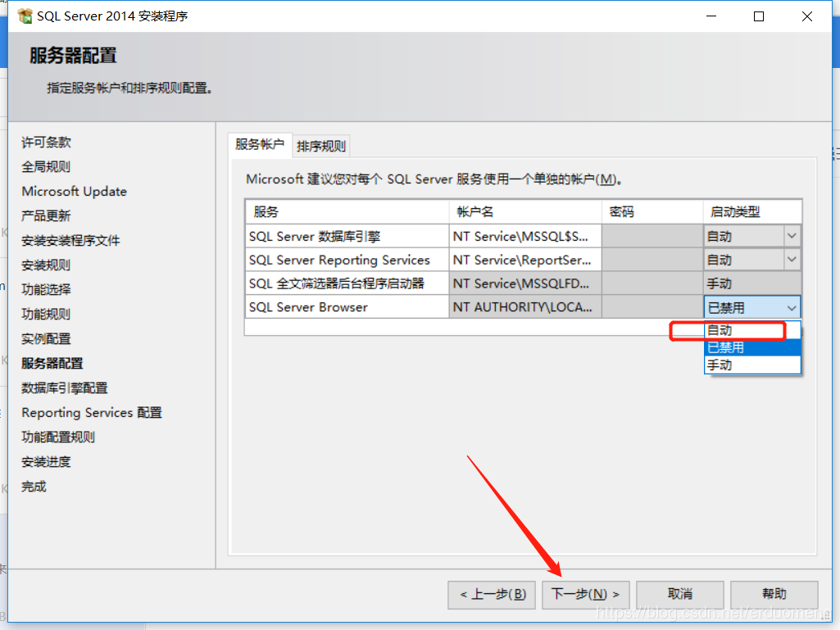
Task: Click password cell for SQL Server 数据库引擎
Action: (x=652, y=236)
